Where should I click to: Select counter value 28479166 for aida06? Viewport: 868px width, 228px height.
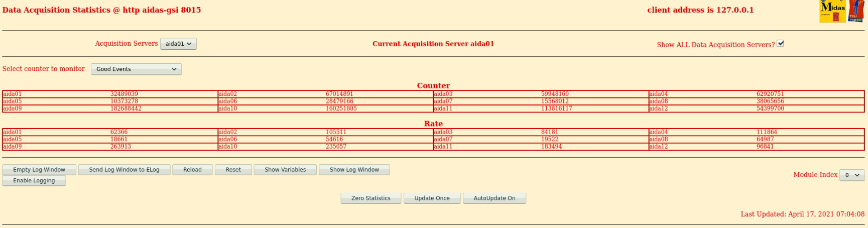coord(339,101)
